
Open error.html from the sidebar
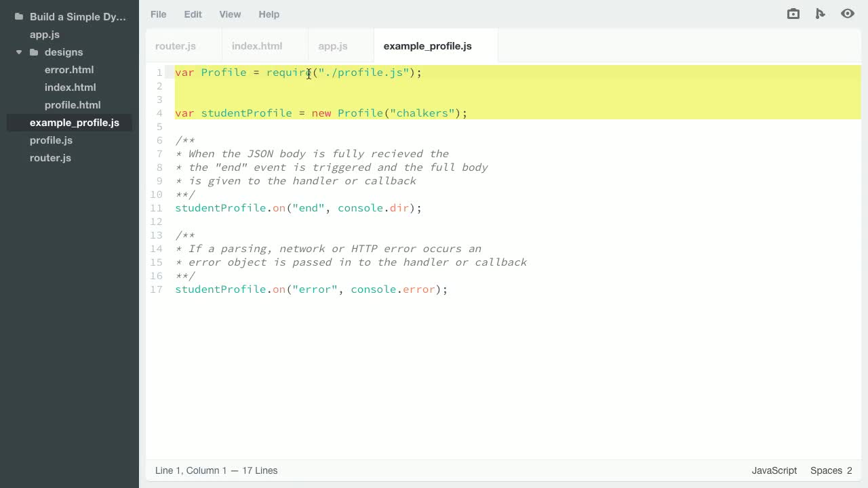69,69
